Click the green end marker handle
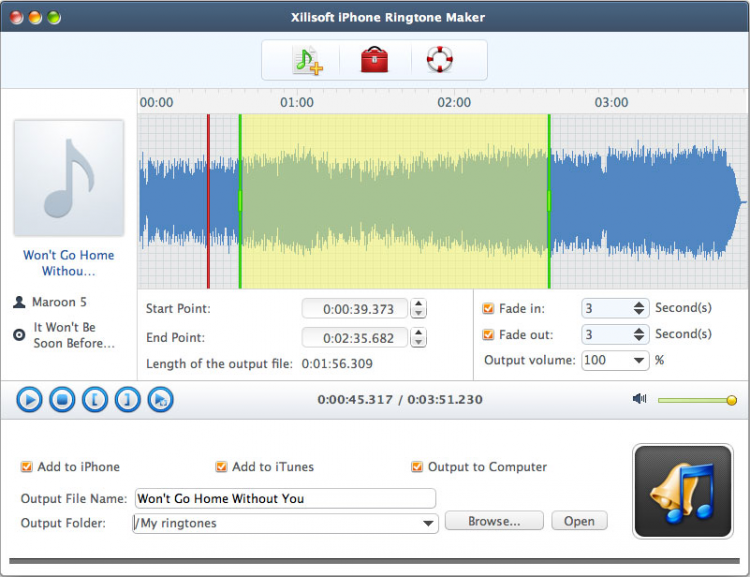 549,201
